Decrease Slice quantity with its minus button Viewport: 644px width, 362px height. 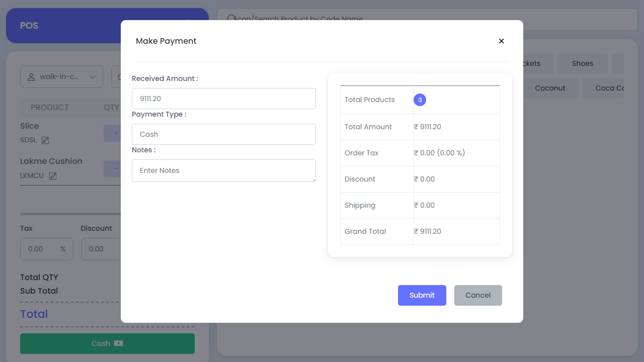point(115,133)
